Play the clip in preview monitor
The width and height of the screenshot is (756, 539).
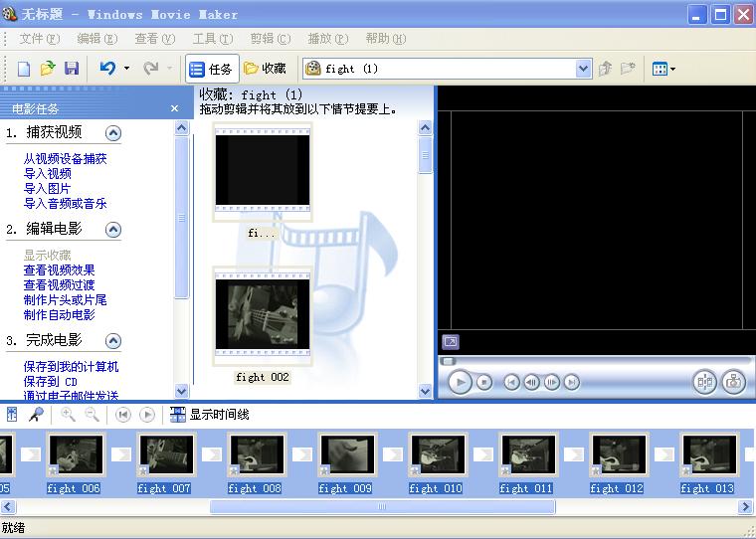point(460,383)
